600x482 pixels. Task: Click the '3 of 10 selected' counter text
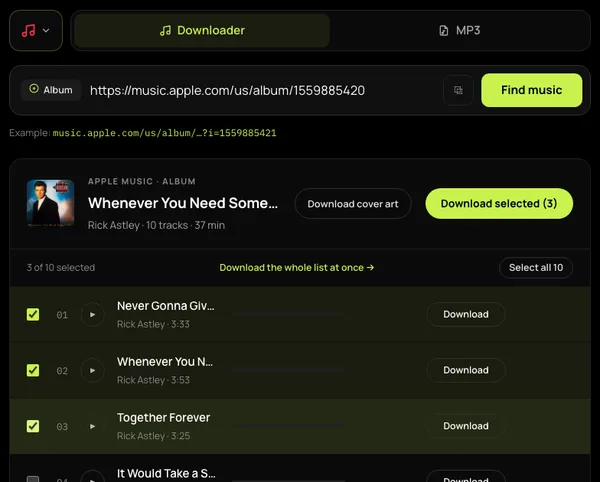61,268
